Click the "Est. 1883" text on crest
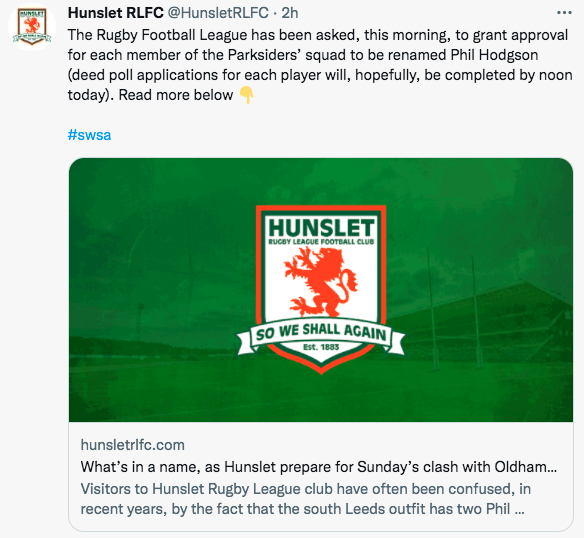The width and height of the screenshot is (584, 538). [x=321, y=347]
